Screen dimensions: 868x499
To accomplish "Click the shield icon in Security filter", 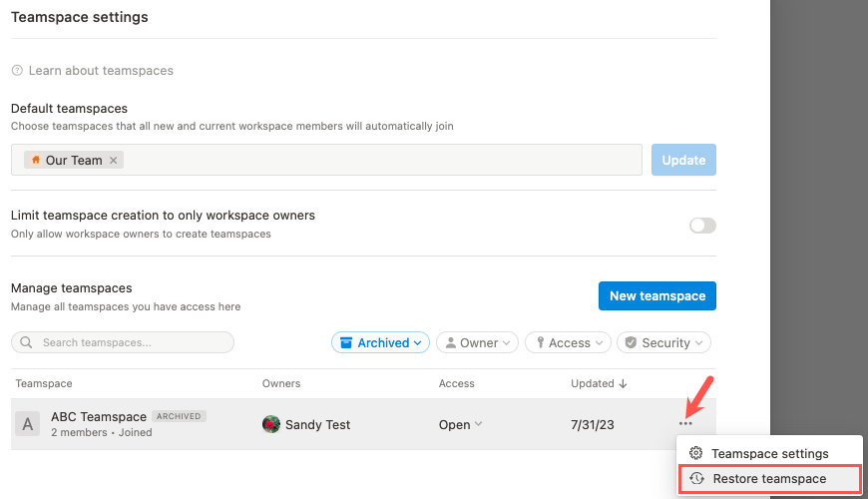I will 631,343.
